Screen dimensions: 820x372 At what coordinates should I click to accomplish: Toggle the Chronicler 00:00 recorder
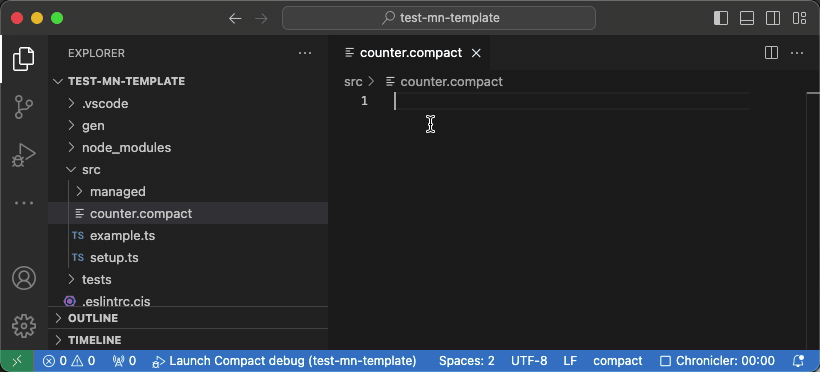pos(717,361)
